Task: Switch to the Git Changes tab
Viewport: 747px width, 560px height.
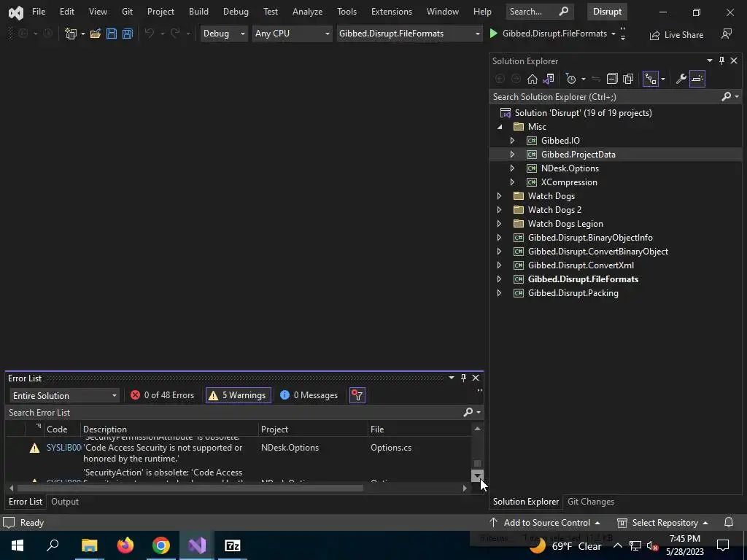Action: pyautogui.click(x=591, y=502)
